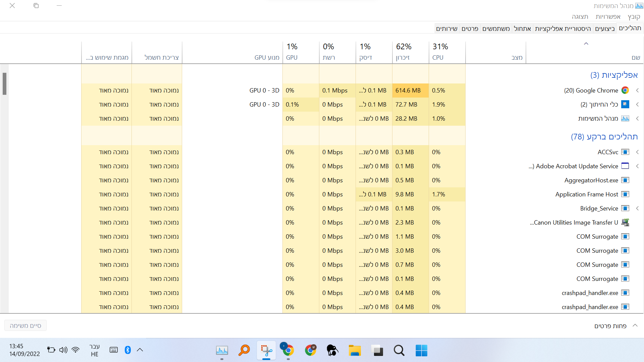Viewport: 644px width, 362px height.
Task: Switch to the משתמשים (Users) tab
Action: 496,29
